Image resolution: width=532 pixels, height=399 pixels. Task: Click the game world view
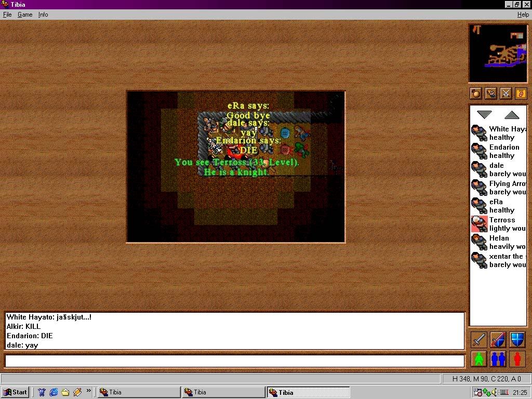point(236,167)
